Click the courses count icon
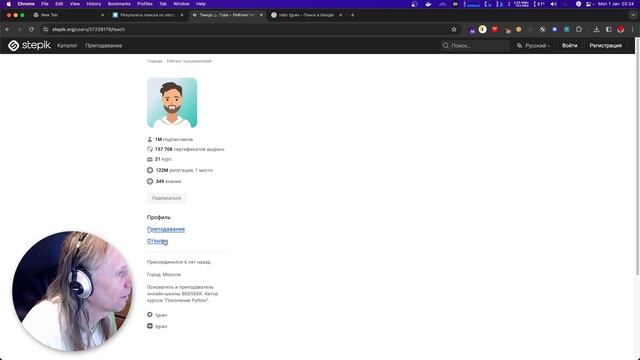The image size is (640, 360). coord(150,159)
